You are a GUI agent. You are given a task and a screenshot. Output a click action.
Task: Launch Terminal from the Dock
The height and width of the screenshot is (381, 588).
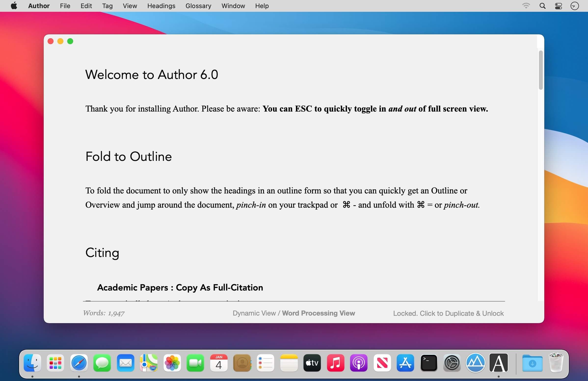(429, 363)
